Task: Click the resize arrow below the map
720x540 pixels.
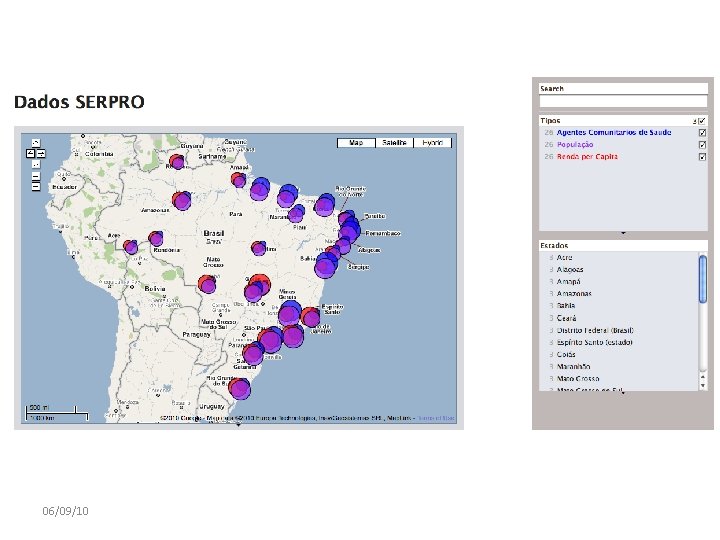Action: [238, 425]
